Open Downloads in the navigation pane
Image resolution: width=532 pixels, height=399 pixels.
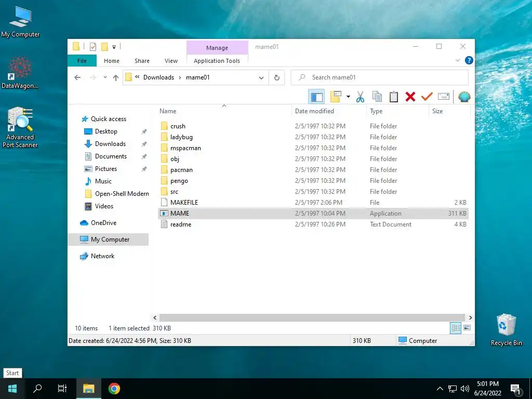point(110,144)
